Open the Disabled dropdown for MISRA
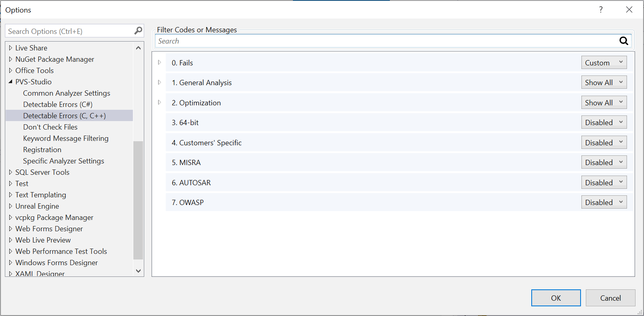644x316 pixels. (x=604, y=162)
